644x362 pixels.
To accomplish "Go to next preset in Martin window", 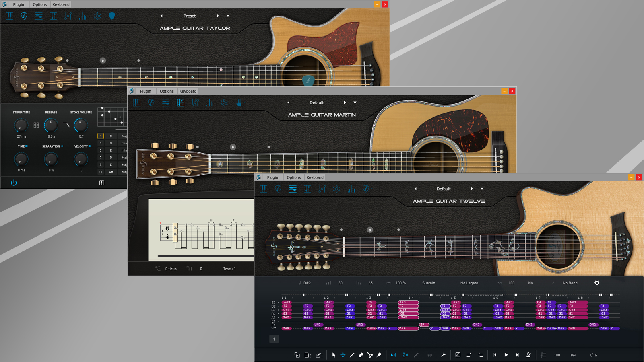I will (x=345, y=103).
